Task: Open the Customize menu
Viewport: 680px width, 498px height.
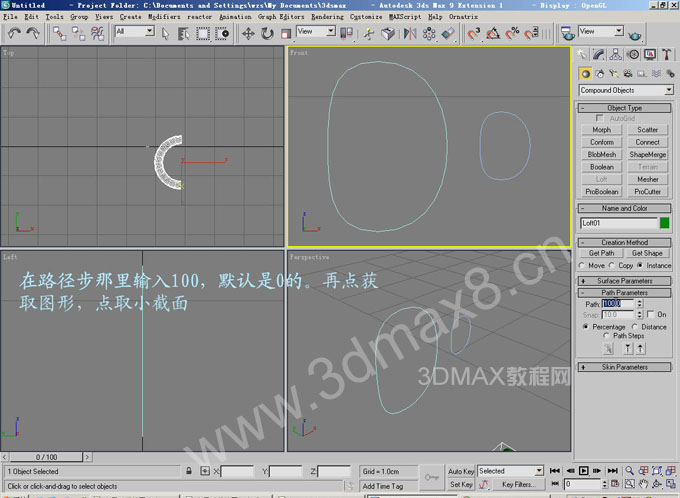Action: pyautogui.click(x=366, y=16)
